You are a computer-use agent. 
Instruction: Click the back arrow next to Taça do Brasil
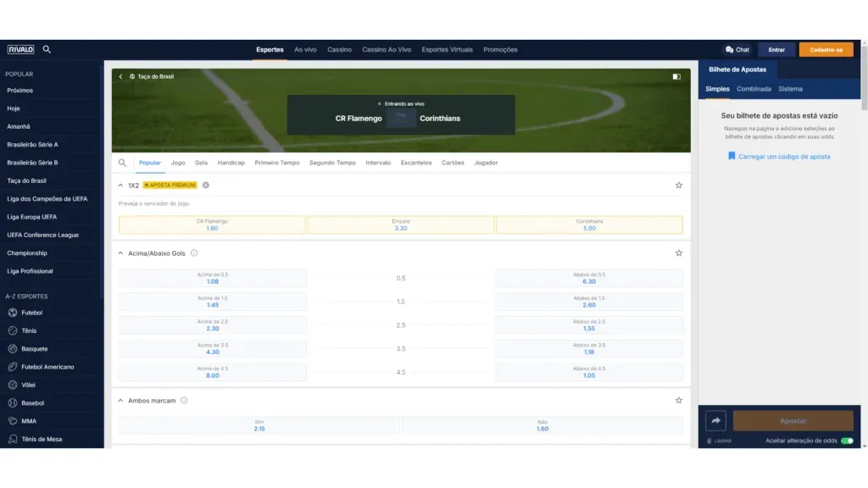click(x=120, y=77)
